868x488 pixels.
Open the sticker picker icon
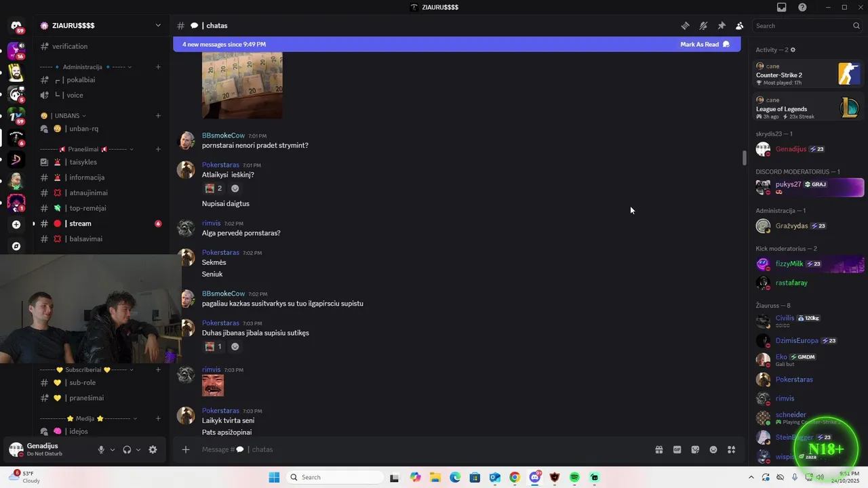(695, 449)
